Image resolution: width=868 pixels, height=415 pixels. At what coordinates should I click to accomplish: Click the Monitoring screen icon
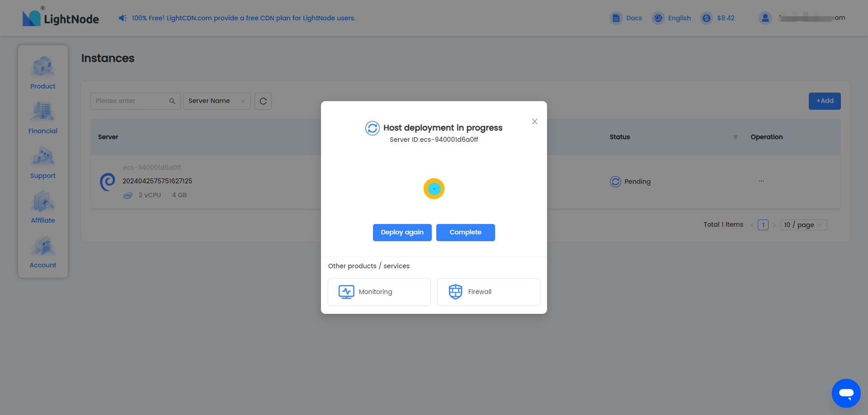click(x=347, y=292)
